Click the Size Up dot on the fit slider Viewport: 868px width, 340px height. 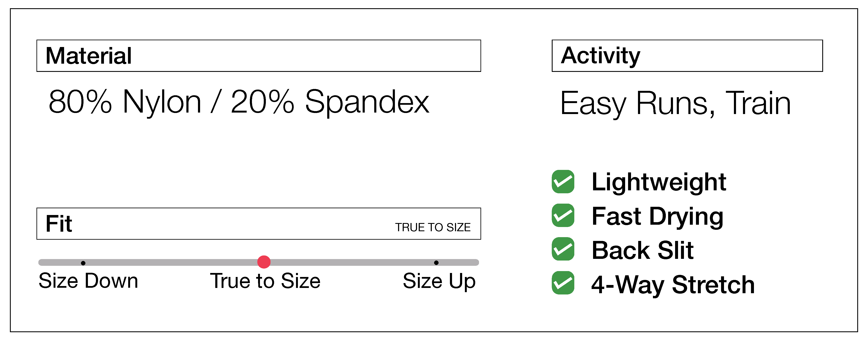436,262
